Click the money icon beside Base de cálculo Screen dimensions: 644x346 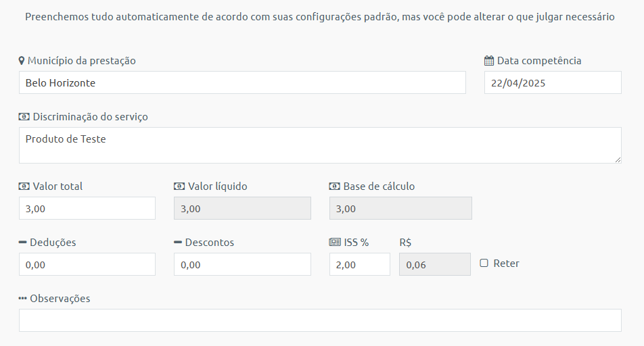(334, 187)
